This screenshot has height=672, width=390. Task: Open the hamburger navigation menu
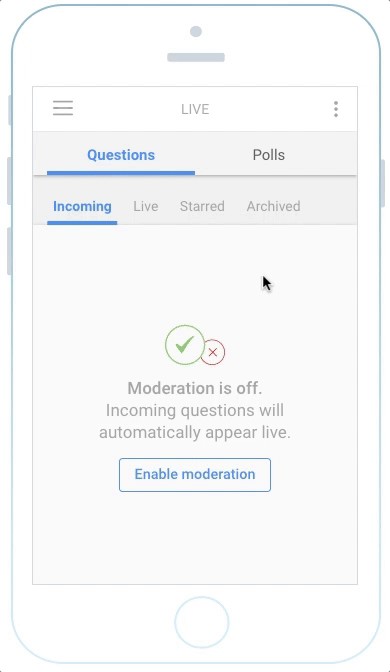point(63,108)
